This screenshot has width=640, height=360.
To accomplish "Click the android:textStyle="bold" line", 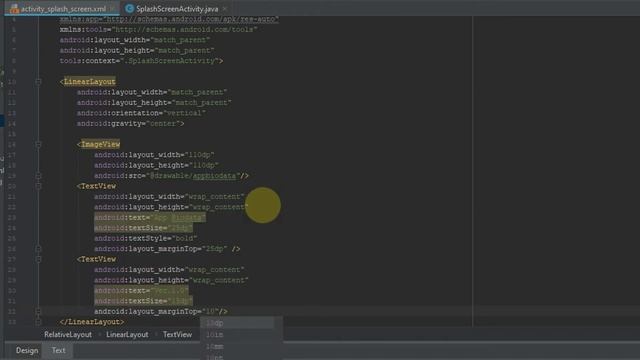I will click(x=146, y=238).
